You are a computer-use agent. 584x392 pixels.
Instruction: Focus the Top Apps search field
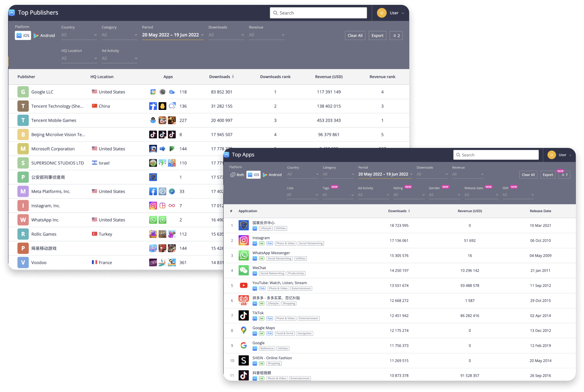496,155
